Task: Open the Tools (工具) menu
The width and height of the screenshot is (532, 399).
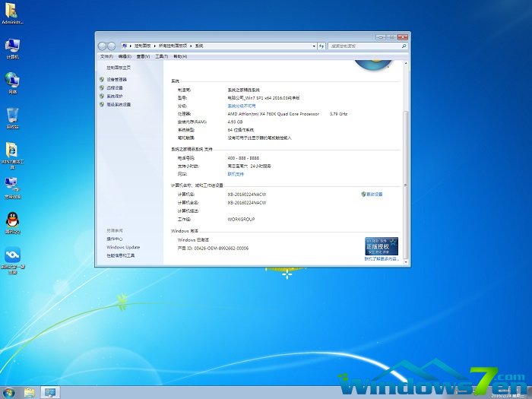Action: pos(161,56)
